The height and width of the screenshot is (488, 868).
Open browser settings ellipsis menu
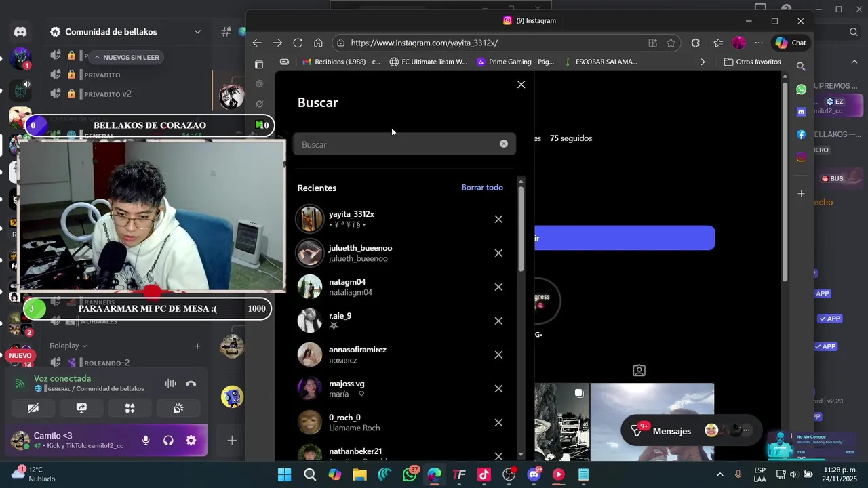click(759, 43)
